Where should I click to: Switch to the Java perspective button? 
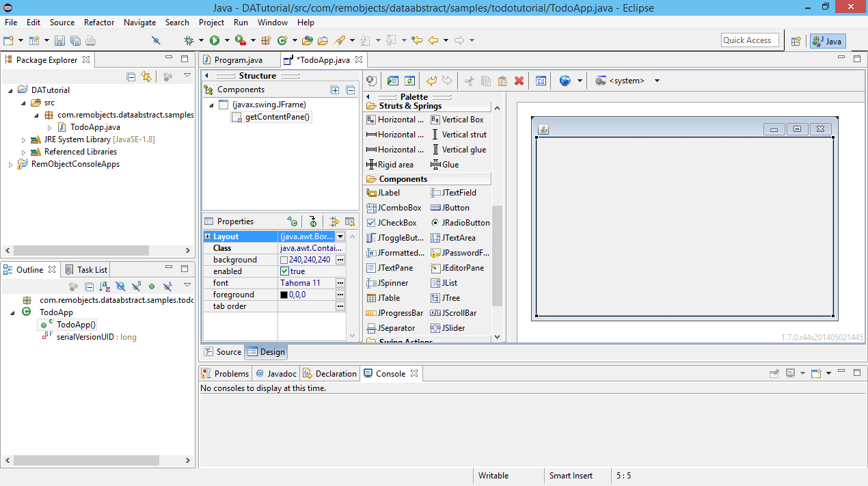(x=827, y=40)
